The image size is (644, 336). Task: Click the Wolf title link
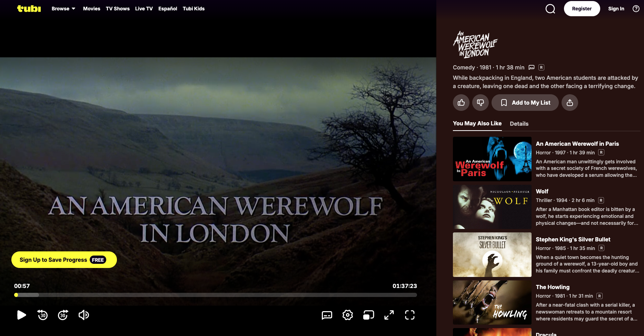click(542, 191)
